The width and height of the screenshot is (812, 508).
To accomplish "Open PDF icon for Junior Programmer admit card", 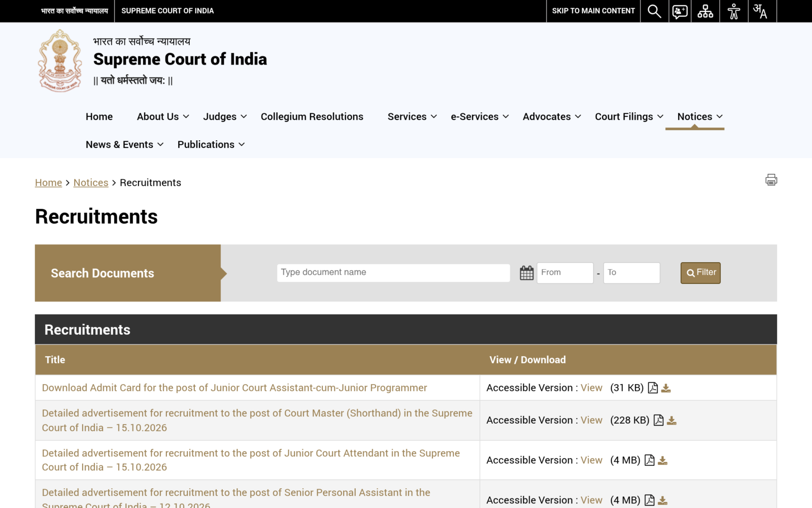I will pyautogui.click(x=653, y=388).
